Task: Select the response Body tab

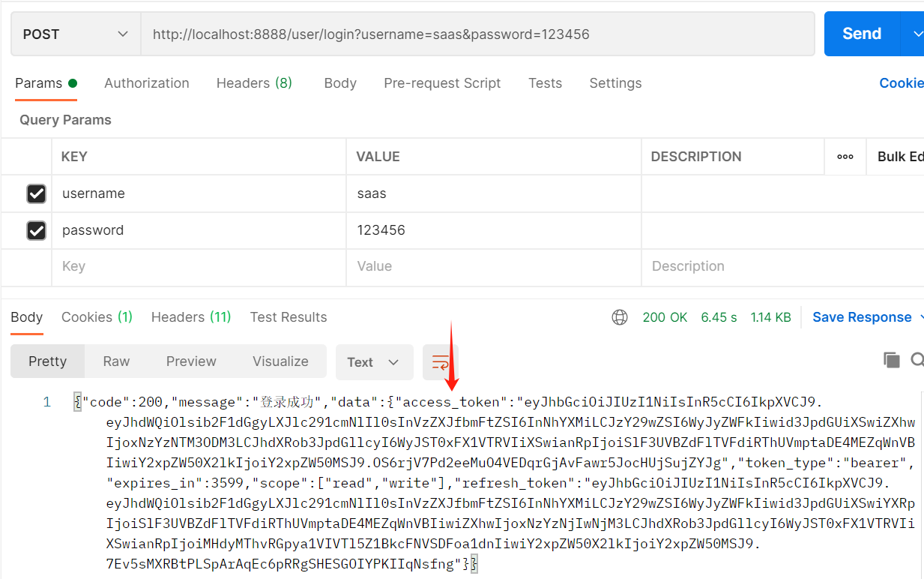Action: [x=26, y=317]
